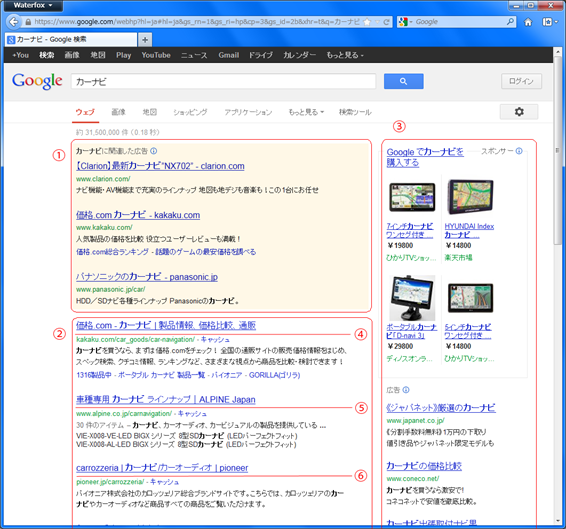Click キャッシュ link for kakaku.com result

click(215, 339)
